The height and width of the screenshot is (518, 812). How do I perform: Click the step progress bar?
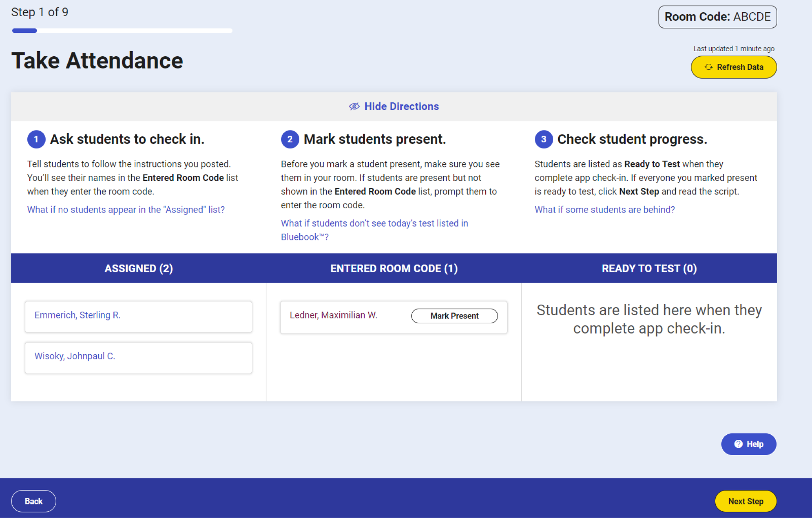coord(122,31)
